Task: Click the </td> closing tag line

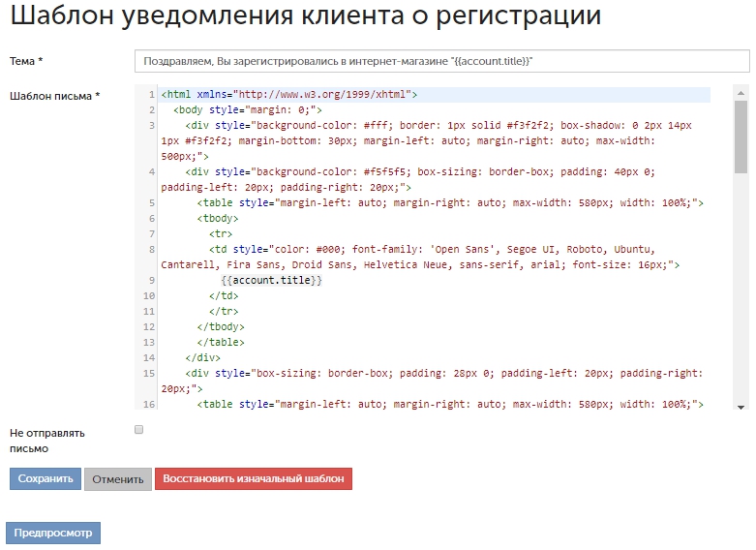Action: point(224,295)
